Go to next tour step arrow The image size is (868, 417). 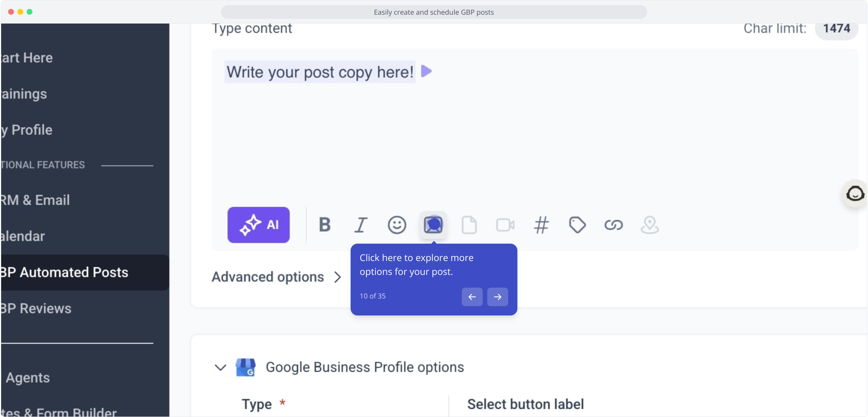tap(498, 297)
